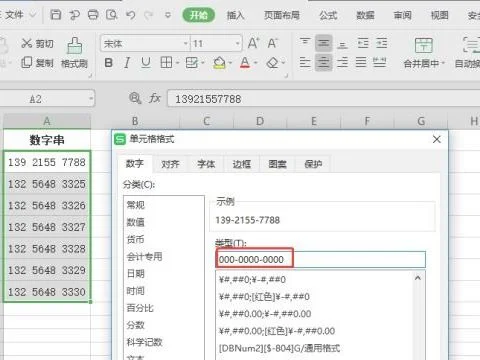This screenshot has width=480, height=360.
Task: Switch to 边框 tab in dialog
Action: tap(242, 164)
